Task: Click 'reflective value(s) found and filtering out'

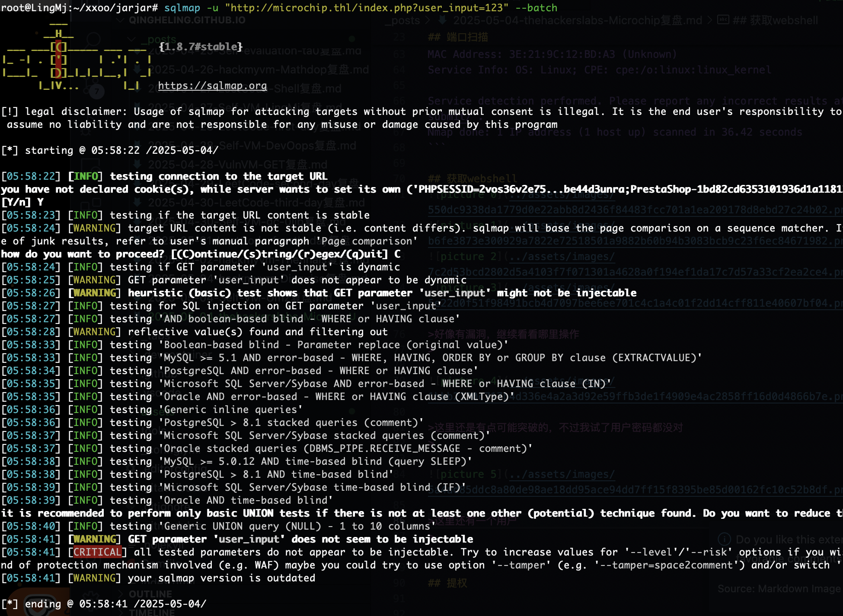Action: tap(258, 332)
